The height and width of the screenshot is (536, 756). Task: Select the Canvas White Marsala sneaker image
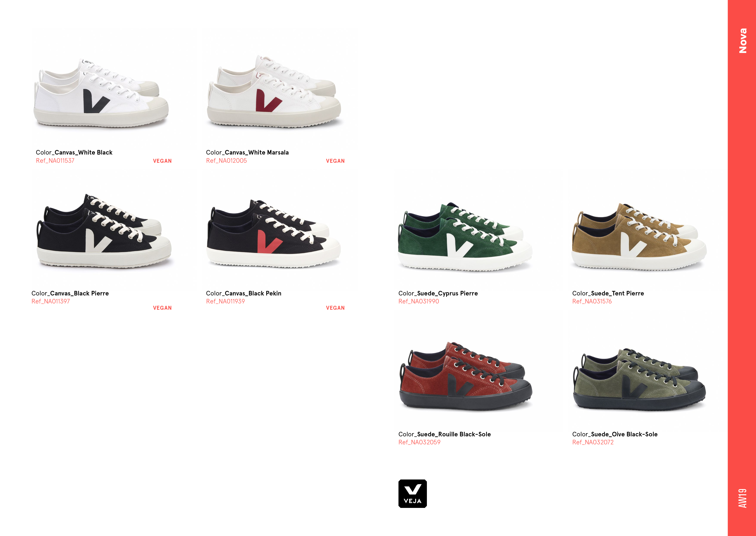tap(274, 91)
